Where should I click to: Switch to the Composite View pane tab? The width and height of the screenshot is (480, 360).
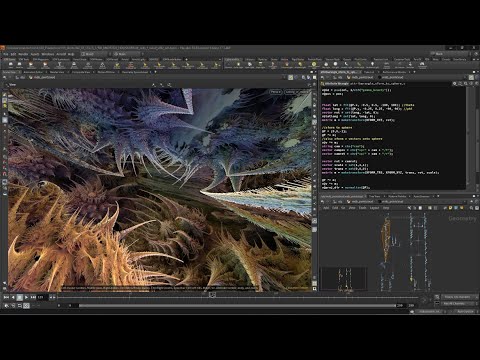click(x=81, y=72)
